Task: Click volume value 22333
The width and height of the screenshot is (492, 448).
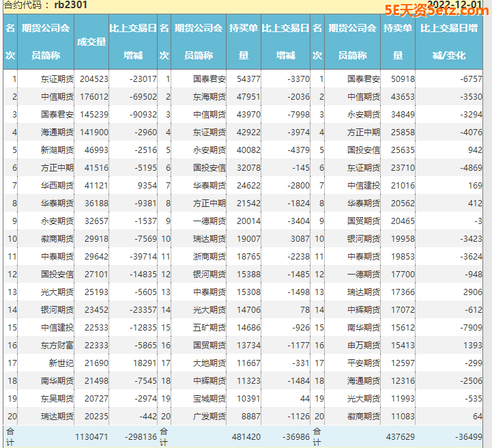Action: [x=96, y=346]
